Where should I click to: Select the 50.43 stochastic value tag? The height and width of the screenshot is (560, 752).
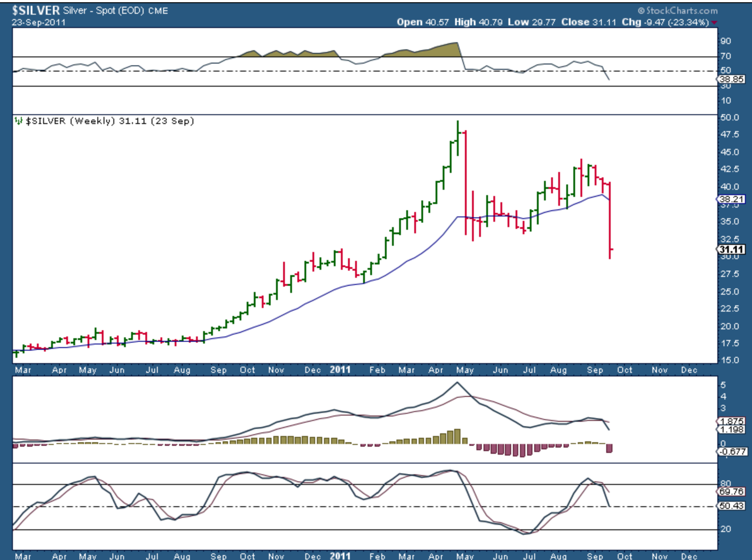(x=732, y=506)
